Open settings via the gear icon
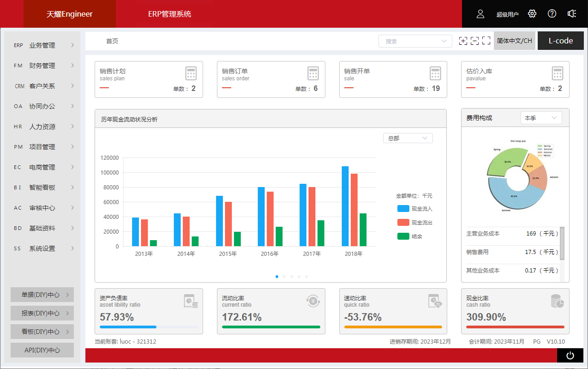The width and height of the screenshot is (588, 369). pos(532,14)
